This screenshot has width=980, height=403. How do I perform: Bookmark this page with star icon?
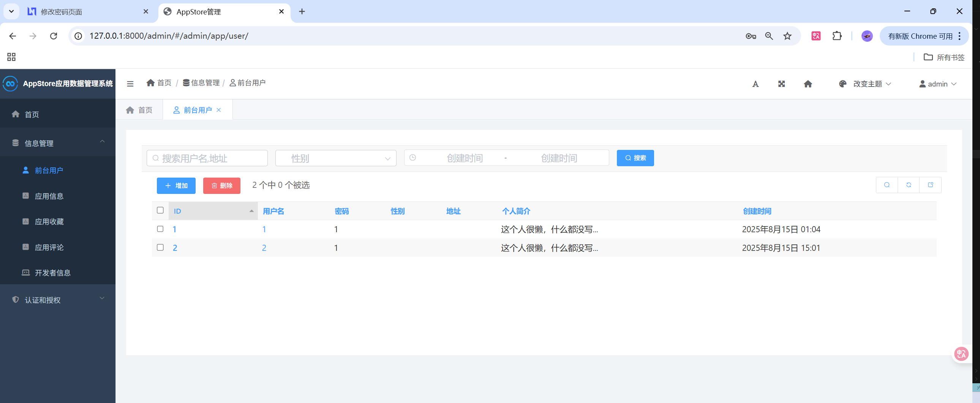pyautogui.click(x=787, y=36)
